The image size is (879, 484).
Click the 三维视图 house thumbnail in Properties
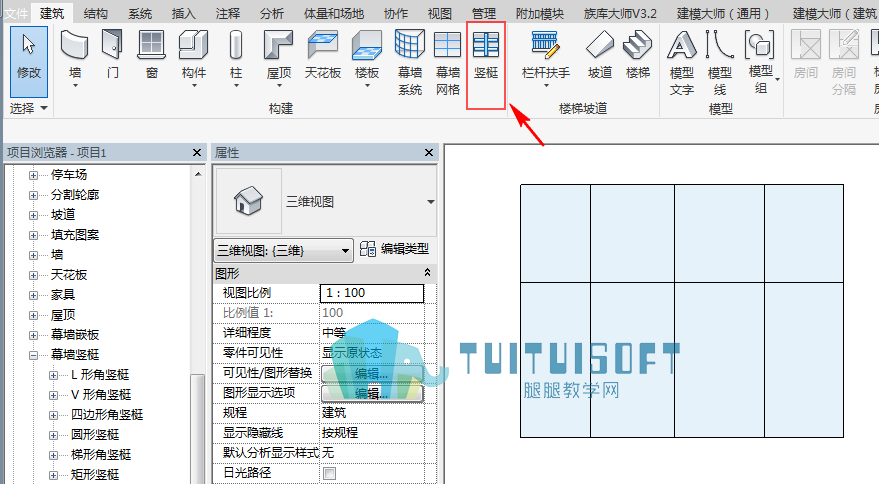[x=248, y=201]
